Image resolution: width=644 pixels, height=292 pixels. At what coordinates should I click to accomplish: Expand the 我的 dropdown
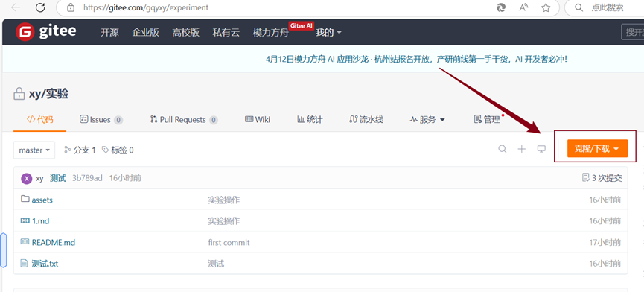click(328, 33)
